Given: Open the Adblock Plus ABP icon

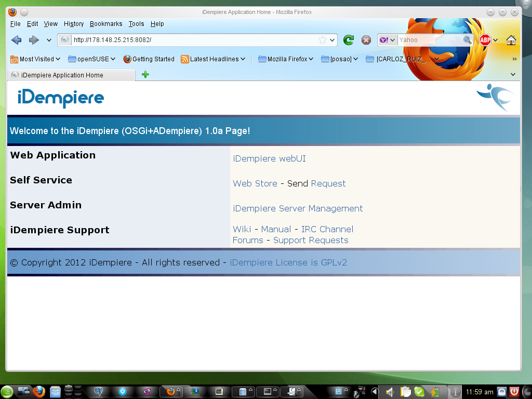Looking at the screenshot, I should 485,40.
